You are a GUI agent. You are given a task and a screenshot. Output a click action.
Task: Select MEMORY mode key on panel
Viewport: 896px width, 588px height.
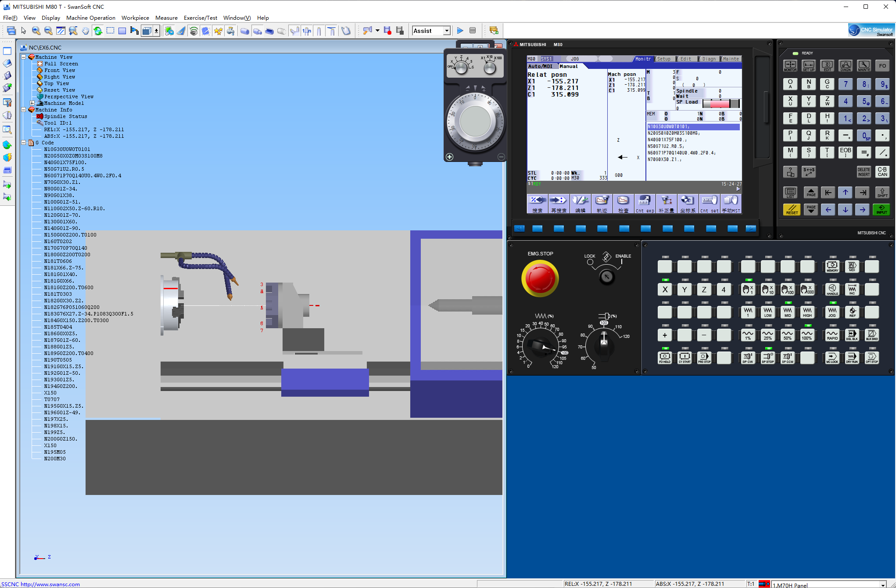click(832, 266)
